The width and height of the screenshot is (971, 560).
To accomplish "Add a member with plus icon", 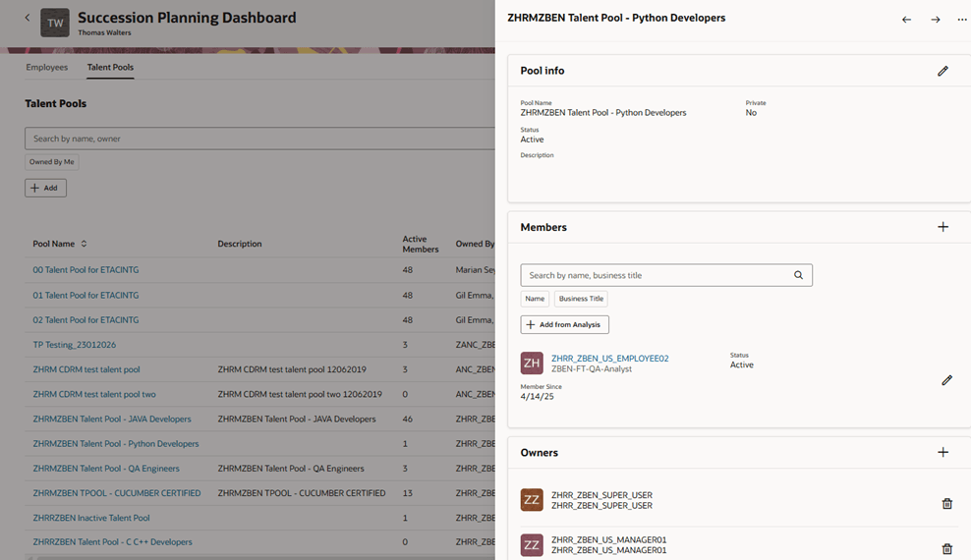I will click(942, 227).
